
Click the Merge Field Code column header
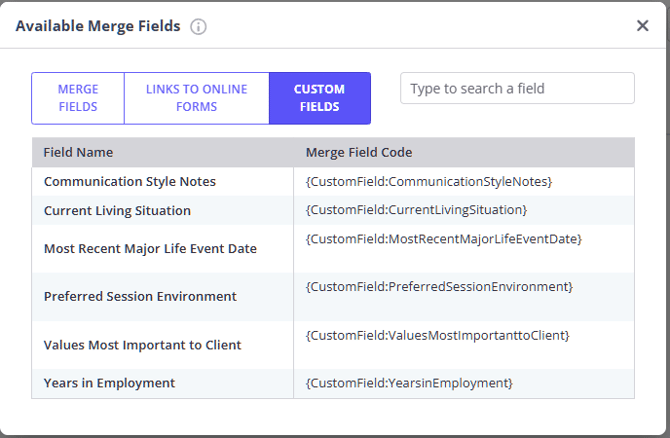pos(359,153)
